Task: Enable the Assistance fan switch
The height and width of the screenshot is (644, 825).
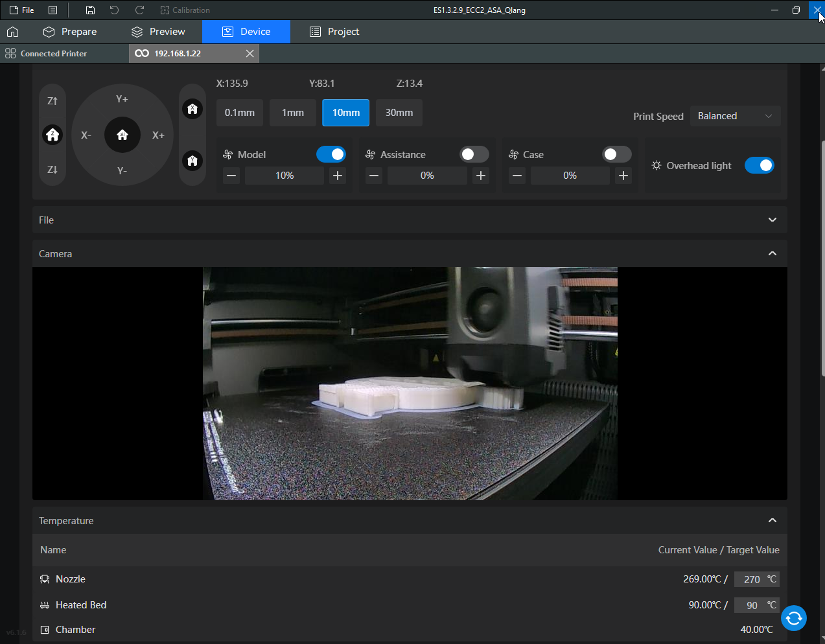Action: click(474, 154)
